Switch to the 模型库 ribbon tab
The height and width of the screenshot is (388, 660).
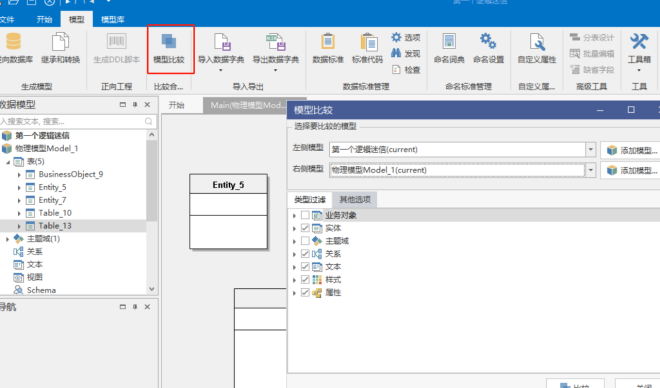click(x=112, y=19)
